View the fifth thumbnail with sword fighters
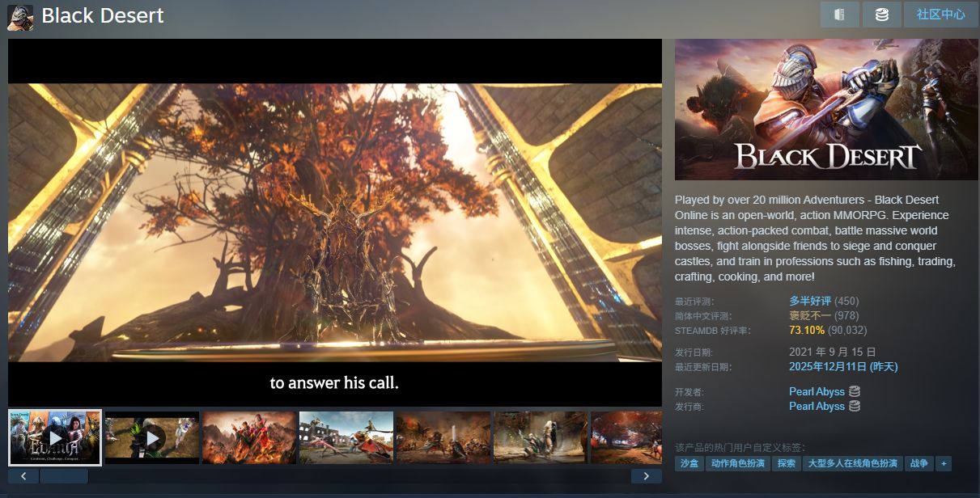Image resolution: width=980 pixels, height=498 pixels. [443, 437]
